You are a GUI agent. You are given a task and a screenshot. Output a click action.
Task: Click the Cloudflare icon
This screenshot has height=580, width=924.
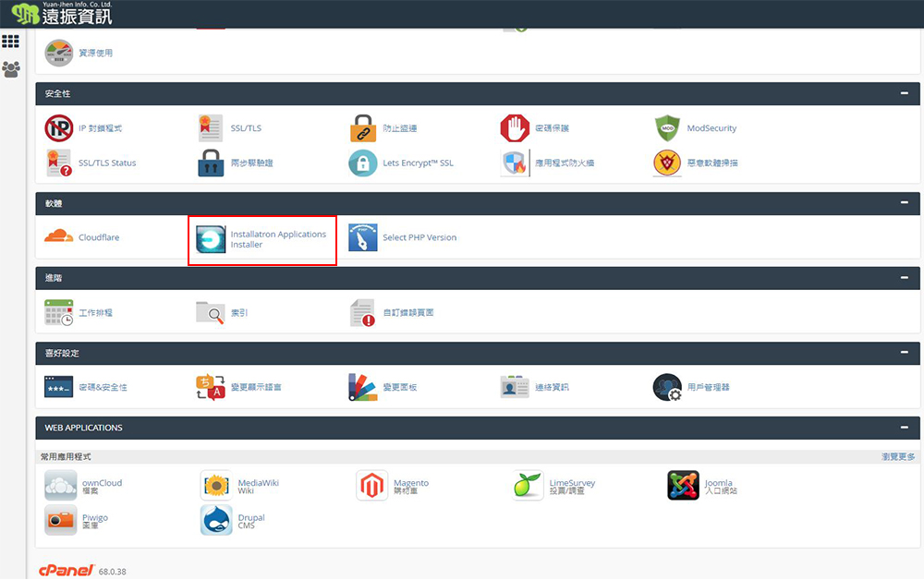[59, 237]
